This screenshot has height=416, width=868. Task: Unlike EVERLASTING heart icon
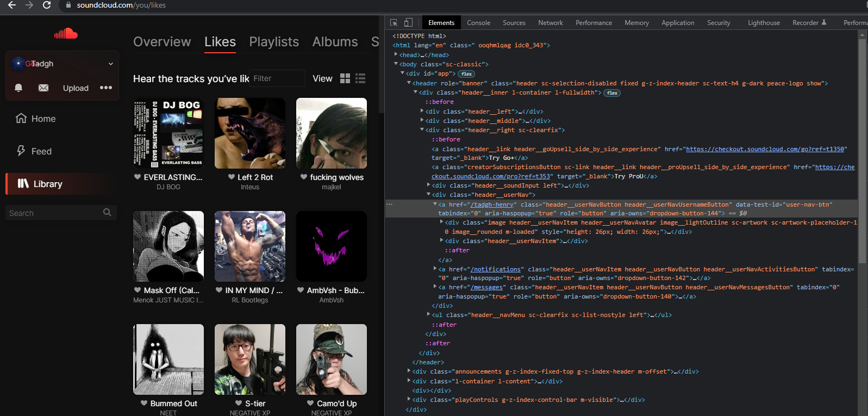pyautogui.click(x=138, y=177)
